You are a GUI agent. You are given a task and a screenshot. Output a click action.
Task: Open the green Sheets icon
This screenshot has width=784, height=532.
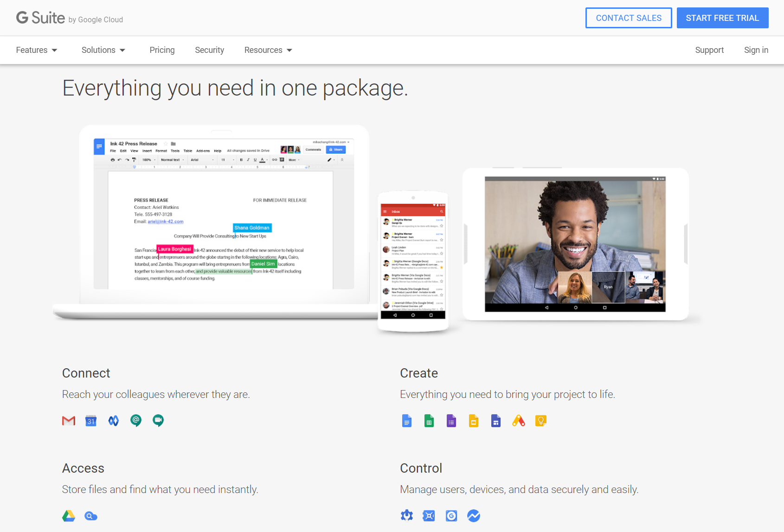point(429,421)
